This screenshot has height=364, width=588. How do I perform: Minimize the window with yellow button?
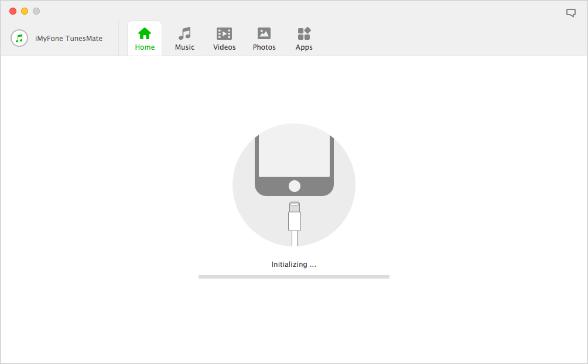tap(25, 11)
